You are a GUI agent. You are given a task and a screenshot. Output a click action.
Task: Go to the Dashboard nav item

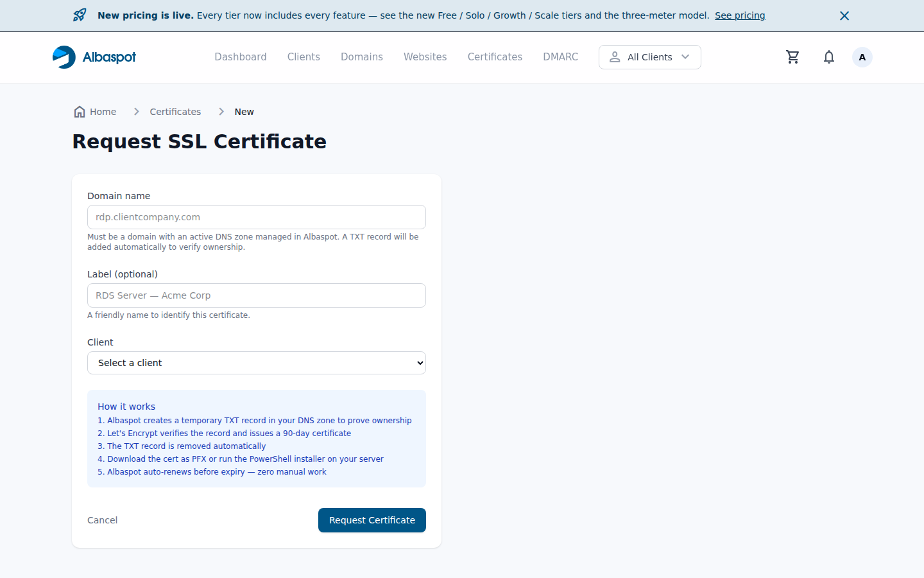(241, 57)
